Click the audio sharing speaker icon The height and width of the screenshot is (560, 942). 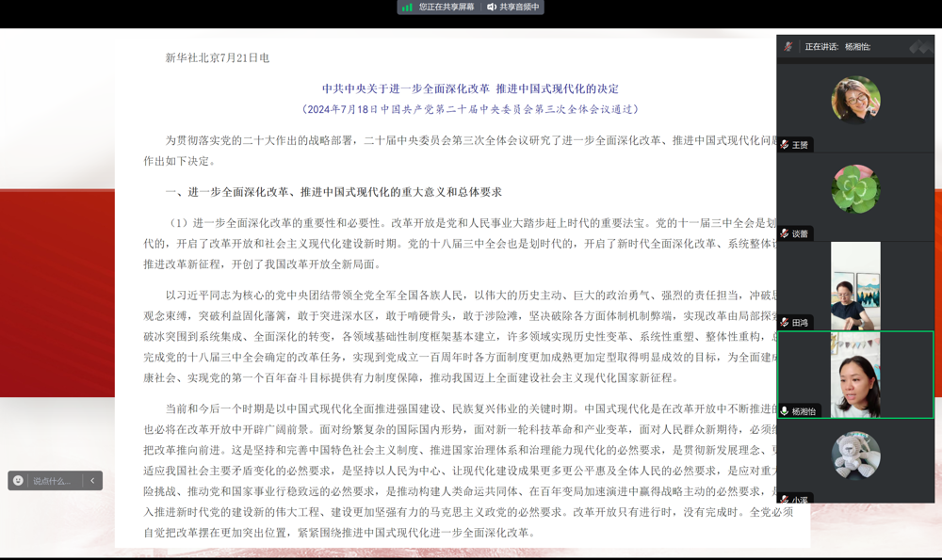point(492,8)
